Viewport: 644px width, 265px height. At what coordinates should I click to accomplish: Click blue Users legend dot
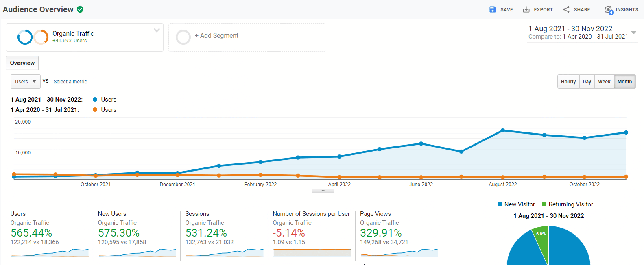point(95,99)
